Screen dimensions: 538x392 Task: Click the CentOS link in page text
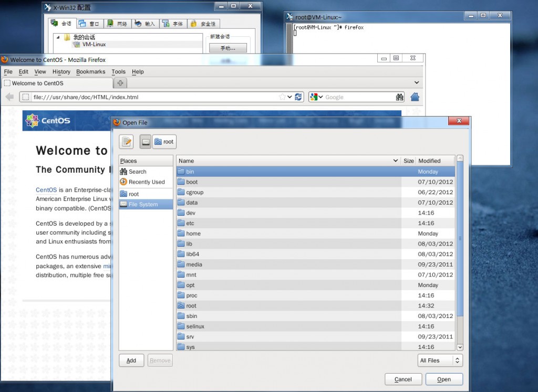point(46,190)
